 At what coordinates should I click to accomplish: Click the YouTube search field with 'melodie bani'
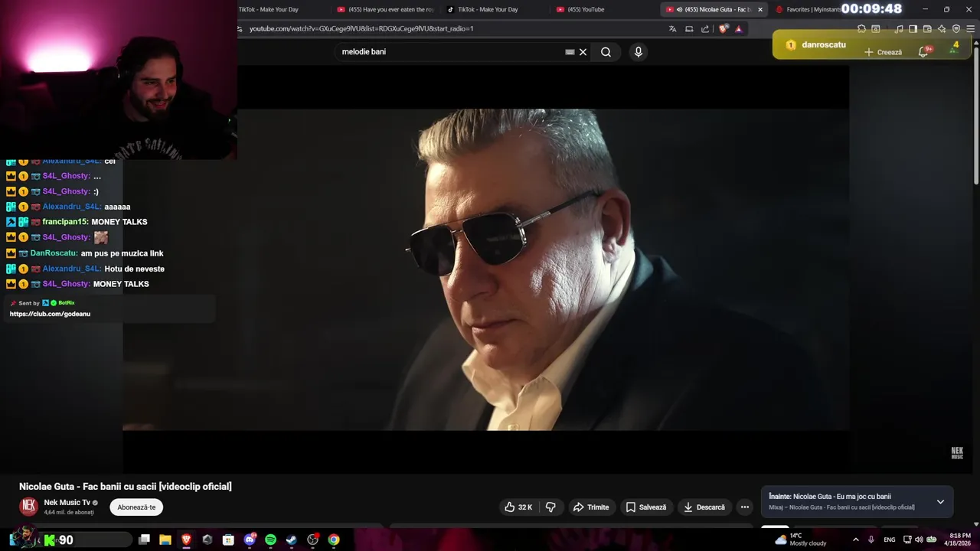coord(452,52)
